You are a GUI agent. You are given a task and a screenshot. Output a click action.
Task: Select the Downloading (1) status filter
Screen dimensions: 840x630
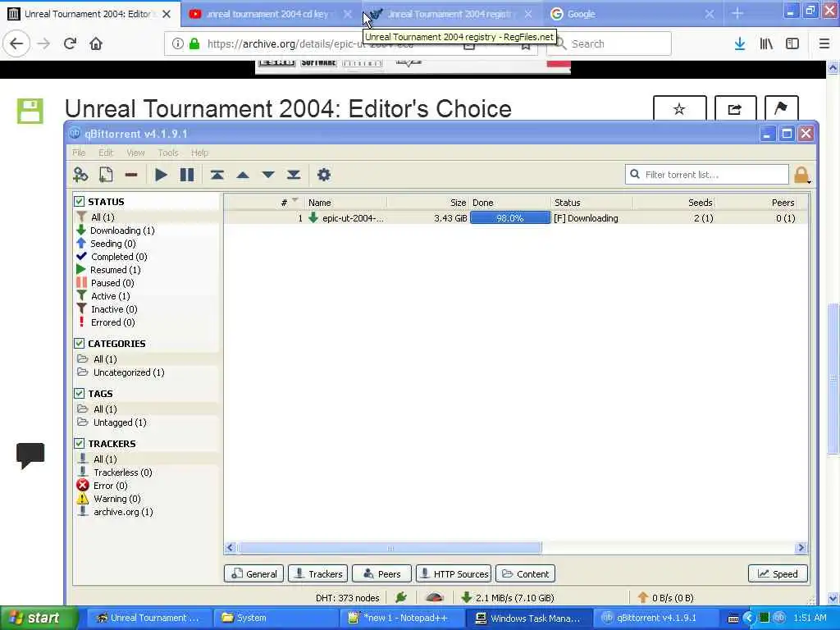(122, 231)
